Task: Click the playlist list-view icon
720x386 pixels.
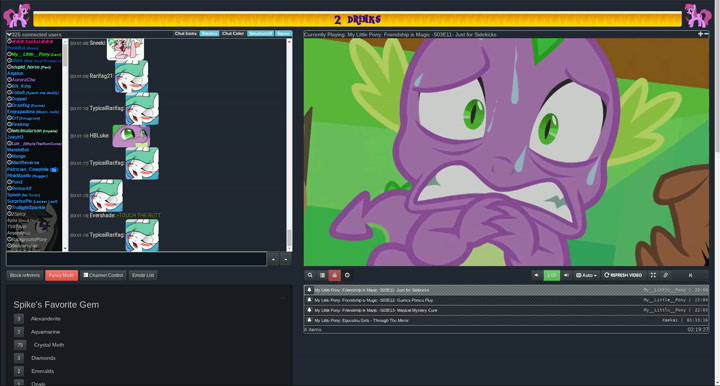Action: pyautogui.click(x=322, y=275)
